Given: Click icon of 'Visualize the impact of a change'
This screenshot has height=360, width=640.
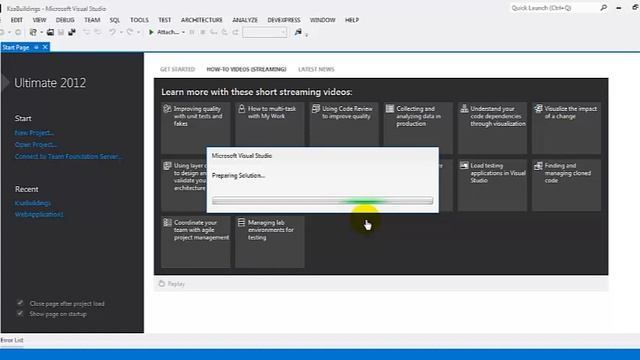Looking at the screenshot, I should click(x=538, y=109).
